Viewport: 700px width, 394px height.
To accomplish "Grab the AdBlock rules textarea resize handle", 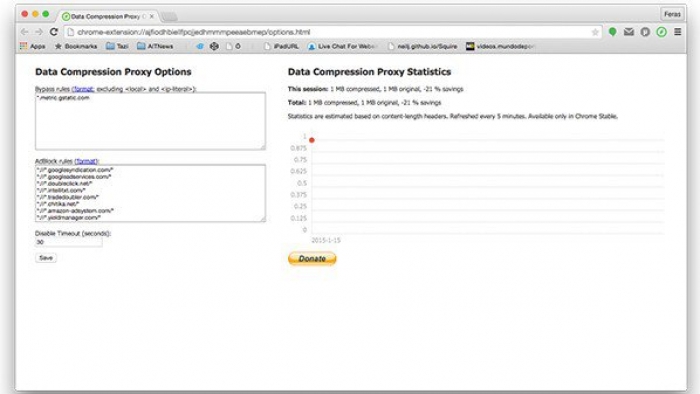I will [x=262, y=219].
